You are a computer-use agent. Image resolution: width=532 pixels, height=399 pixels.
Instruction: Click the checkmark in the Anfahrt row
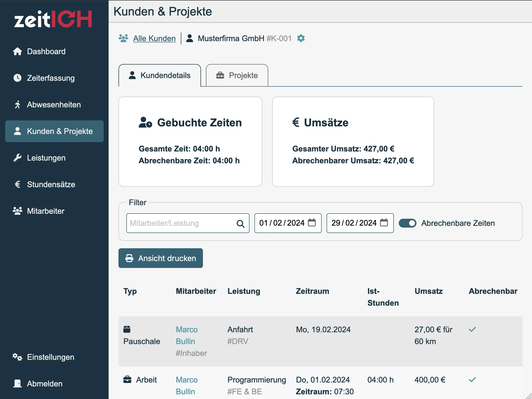(x=472, y=329)
